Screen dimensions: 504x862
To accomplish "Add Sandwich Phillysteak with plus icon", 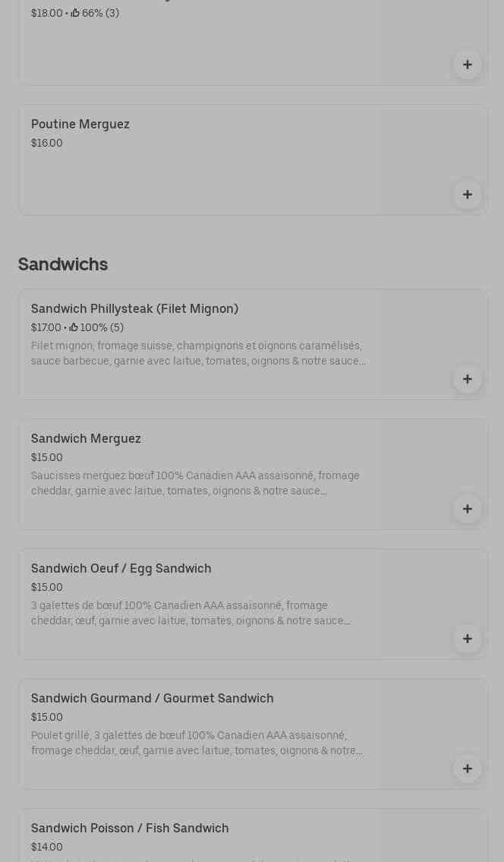I will click(467, 379).
